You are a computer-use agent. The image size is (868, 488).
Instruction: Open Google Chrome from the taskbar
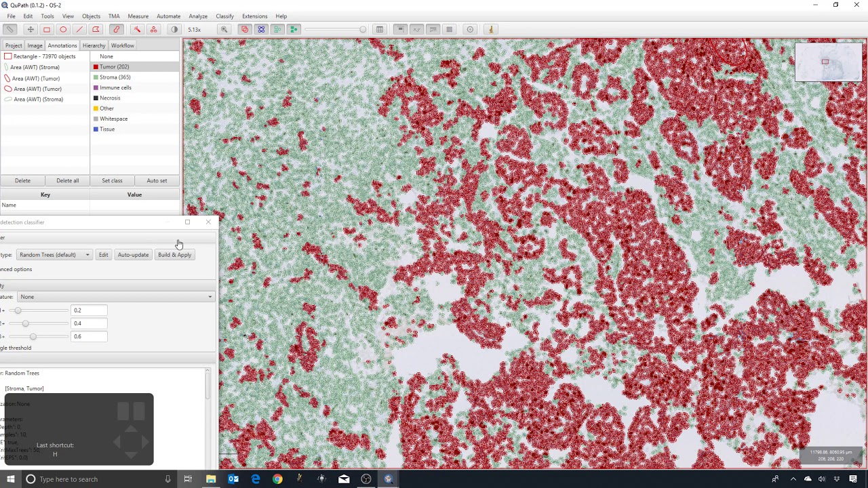tap(277, 479)
